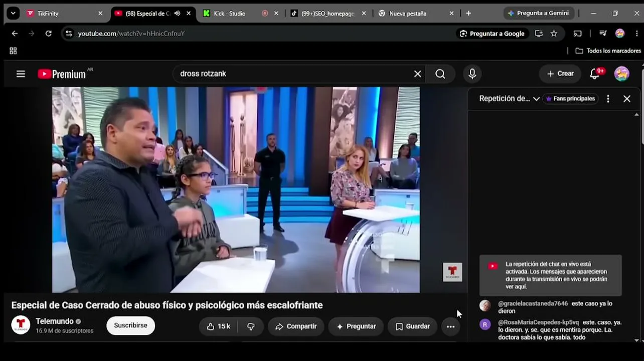Click the video title text
644x361 pixels.
click(167, 305)
